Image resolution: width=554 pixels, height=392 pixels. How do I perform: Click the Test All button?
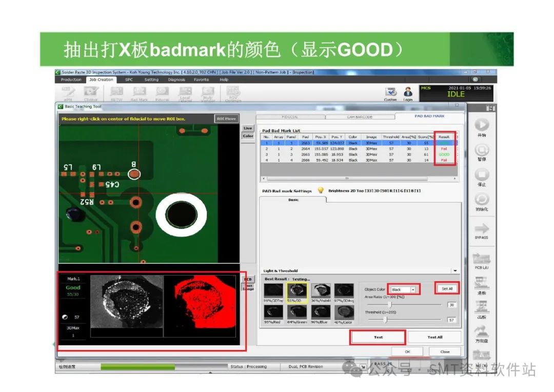tap(435, 337)
